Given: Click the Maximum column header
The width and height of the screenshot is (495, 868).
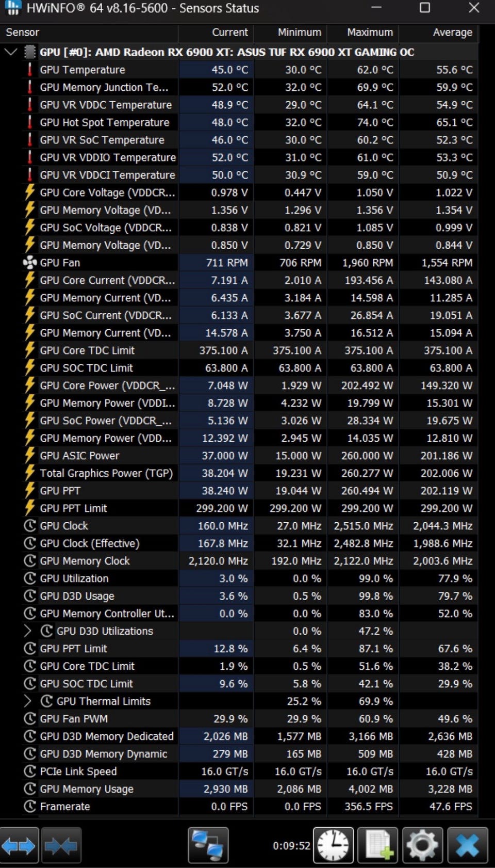Looking at the screenshot, I should 370,33.
